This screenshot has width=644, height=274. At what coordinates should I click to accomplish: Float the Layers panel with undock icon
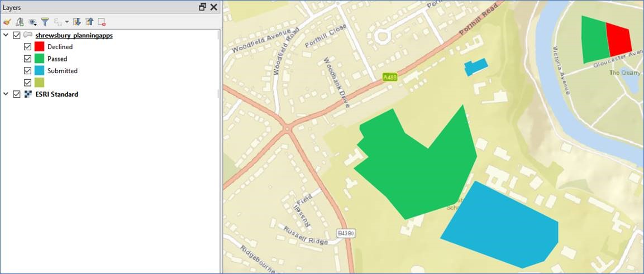coord(203,7)
